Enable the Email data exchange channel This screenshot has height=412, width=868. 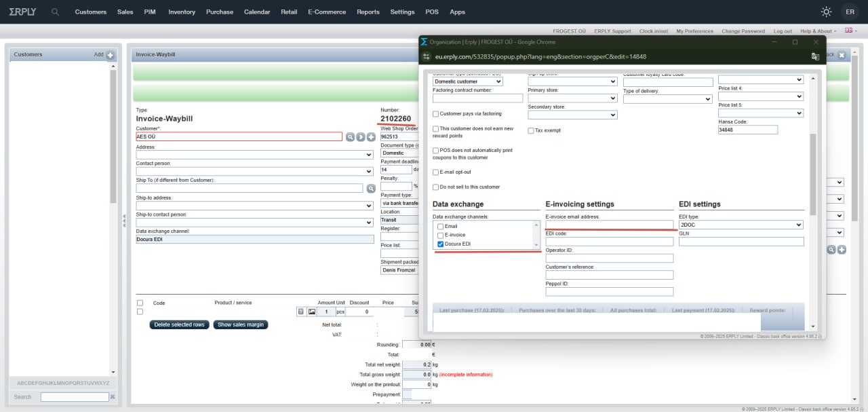pos(441,226)
